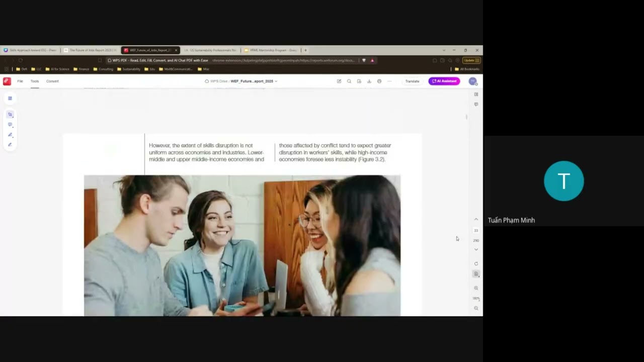Select the comment note tool on left sidebar
Screen dimensions: 644x362
click(10, 125)
